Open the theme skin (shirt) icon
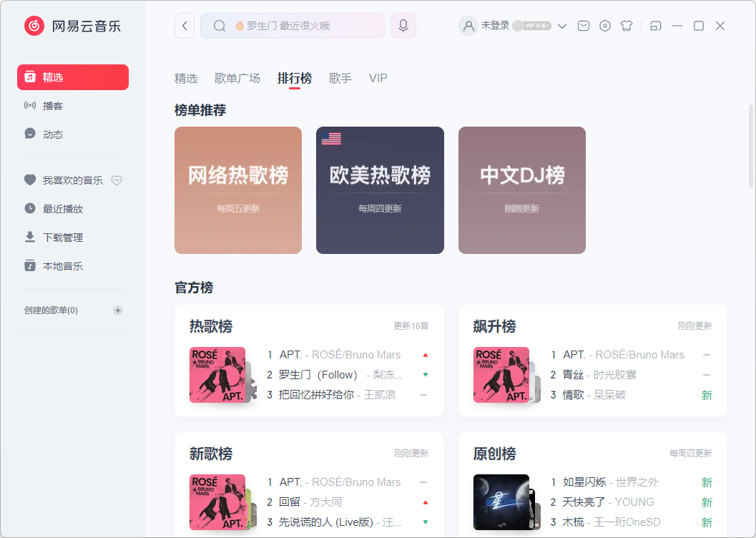Screen dimensions: 756x538 click(626, 25)
